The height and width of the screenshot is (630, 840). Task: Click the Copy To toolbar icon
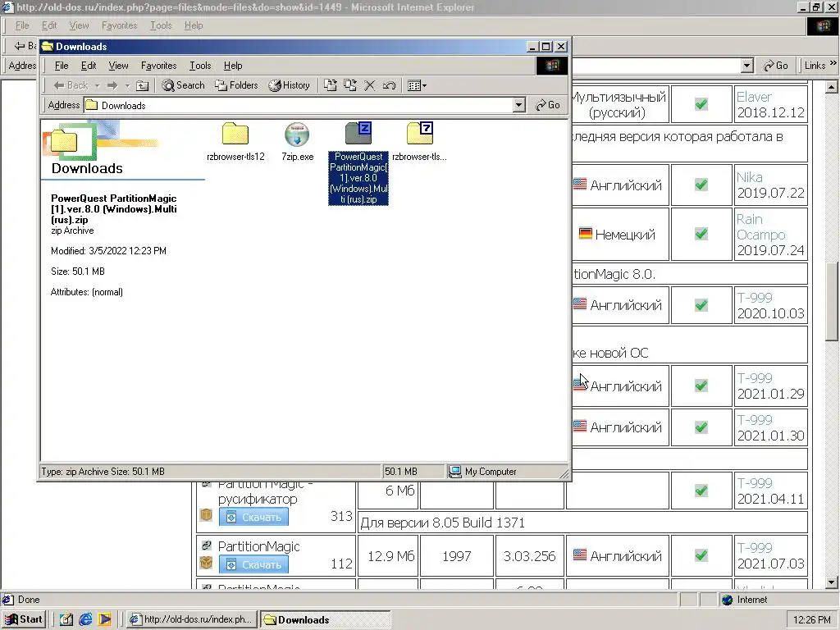349,85
